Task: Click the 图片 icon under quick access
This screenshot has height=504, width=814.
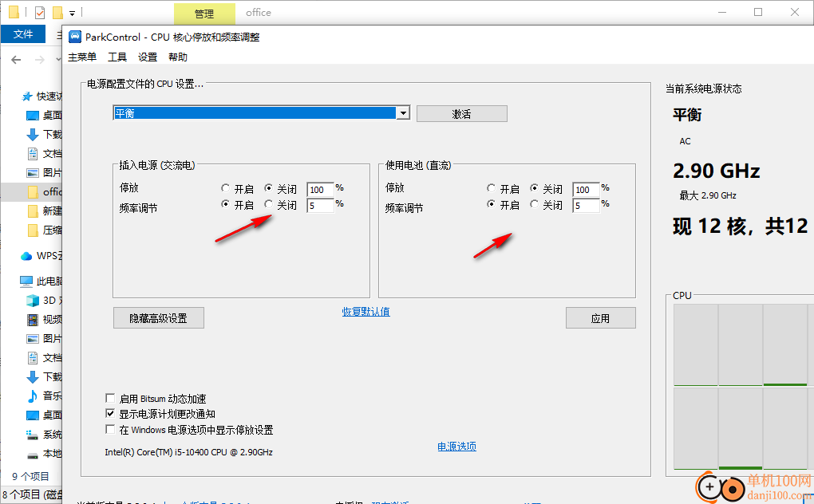Action: tap(32, 173)
